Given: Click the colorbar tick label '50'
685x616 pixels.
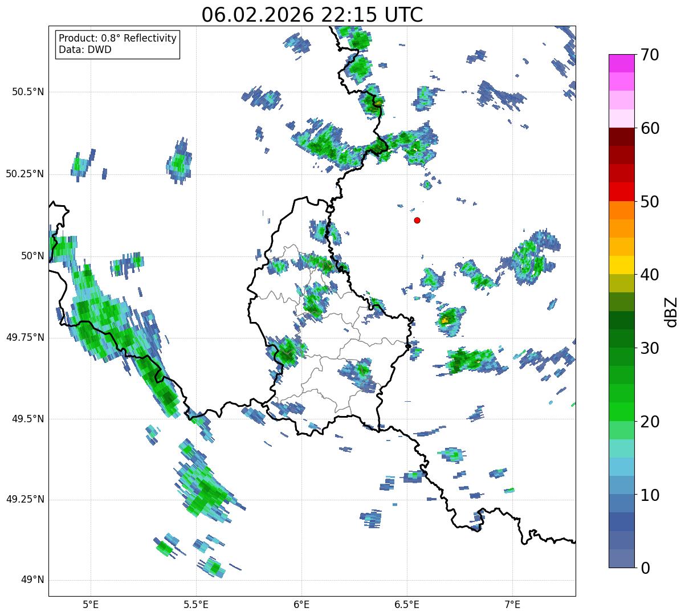Looking at the screenshot, I should click(649, 202).
